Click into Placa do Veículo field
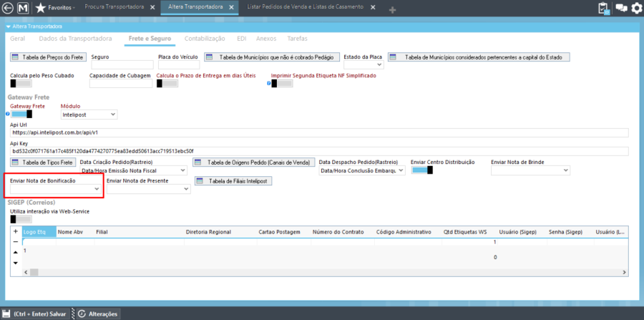The width and height of the screenshot is (644, 320). 179,64
